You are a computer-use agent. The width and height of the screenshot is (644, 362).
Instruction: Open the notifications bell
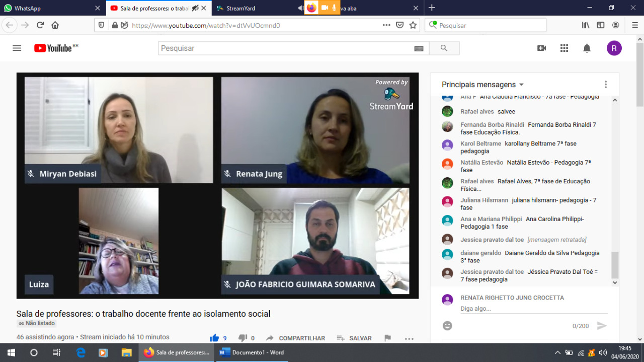(587, 48)
